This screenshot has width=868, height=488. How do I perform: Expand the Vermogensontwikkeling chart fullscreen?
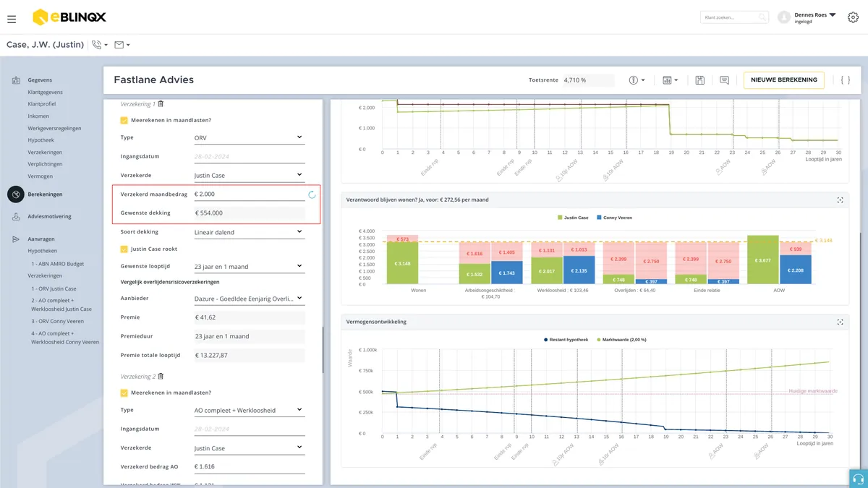pyautogui.click(x=840, y=322)
